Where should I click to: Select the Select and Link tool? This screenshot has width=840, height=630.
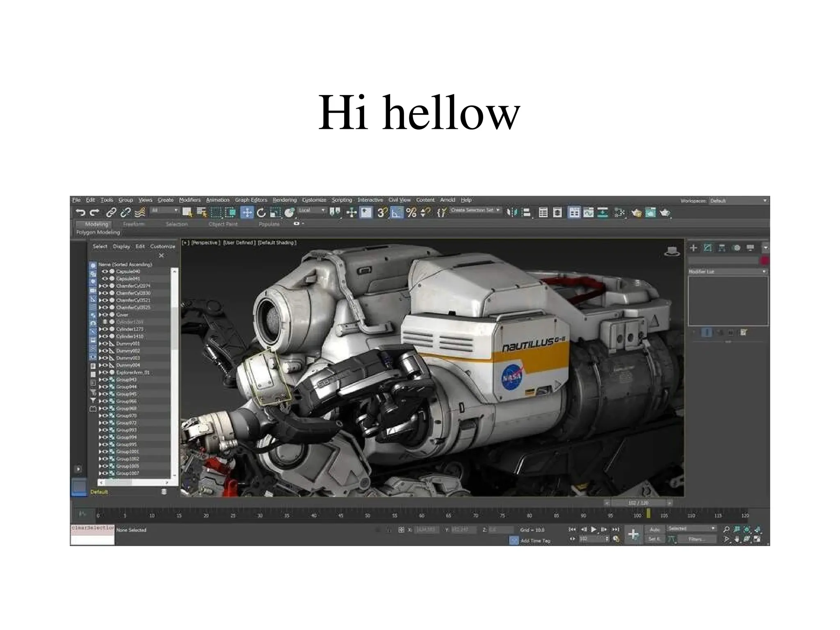111,212
